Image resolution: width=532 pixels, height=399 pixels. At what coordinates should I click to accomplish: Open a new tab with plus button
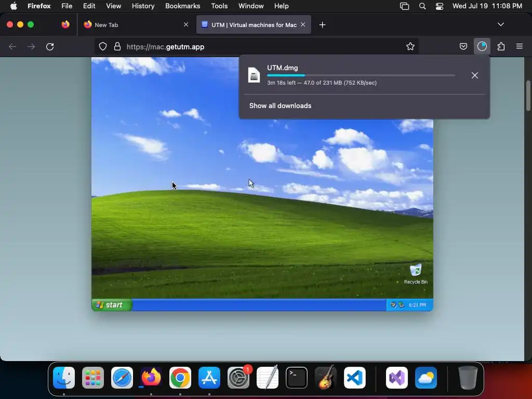[x=322, y=25]
